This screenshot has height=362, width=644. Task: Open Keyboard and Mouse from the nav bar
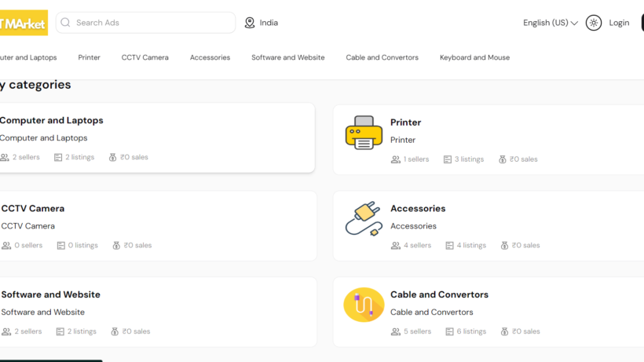pos(475,57)
